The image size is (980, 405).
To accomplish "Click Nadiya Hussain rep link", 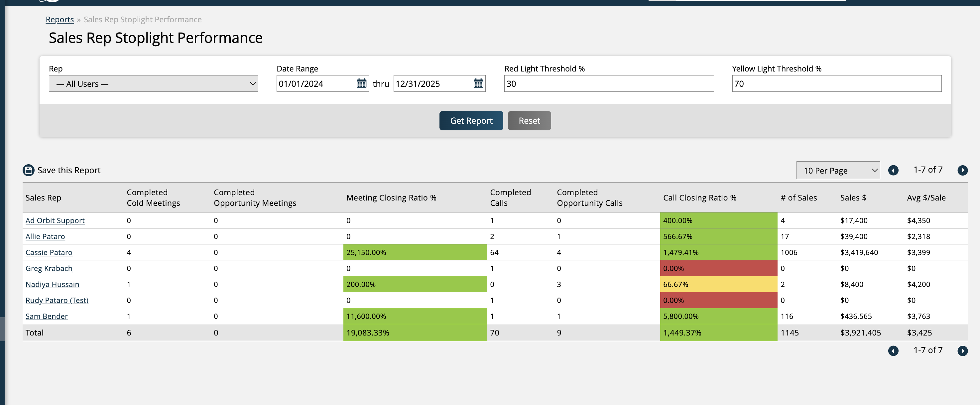I will pyautogui.click(x=52, y=284).
